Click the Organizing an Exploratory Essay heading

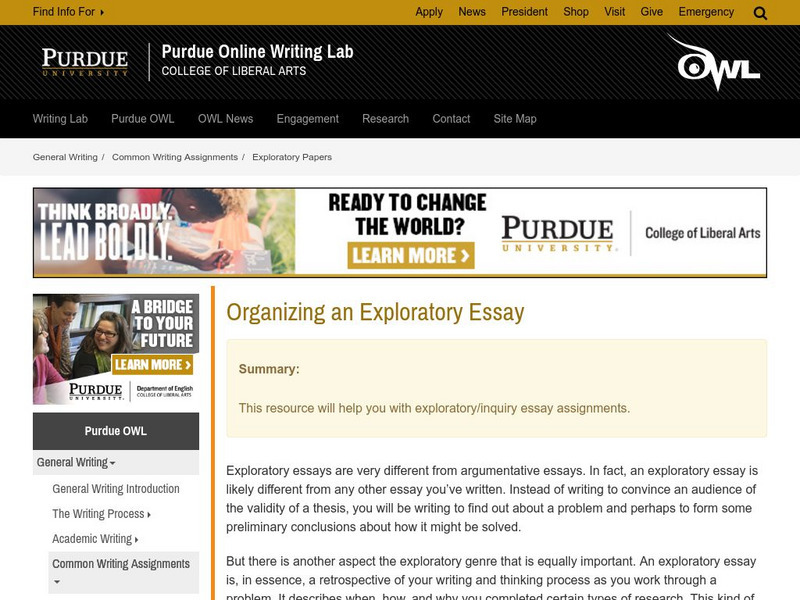pyautogui.click(x=375, y=312)
